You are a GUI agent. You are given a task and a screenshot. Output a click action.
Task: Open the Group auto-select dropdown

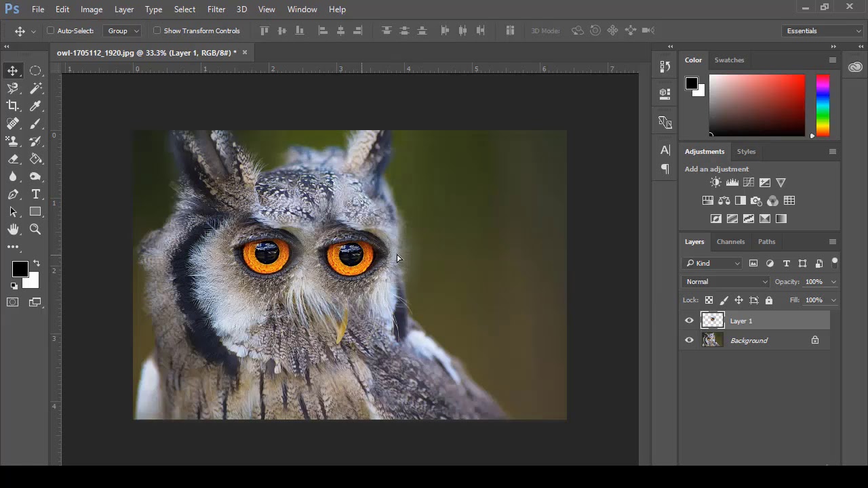click(122, 30)
